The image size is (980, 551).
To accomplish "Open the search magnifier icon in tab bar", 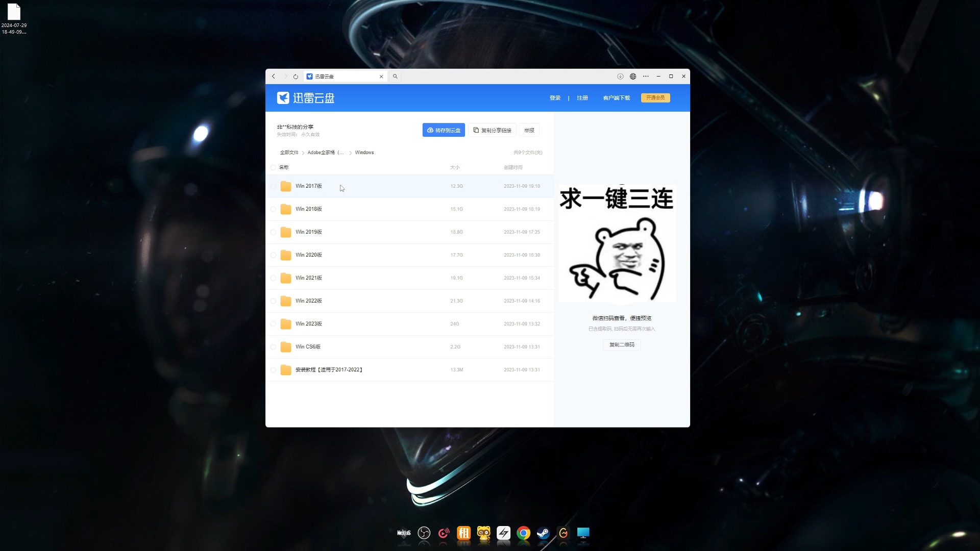I will [395, 77].
